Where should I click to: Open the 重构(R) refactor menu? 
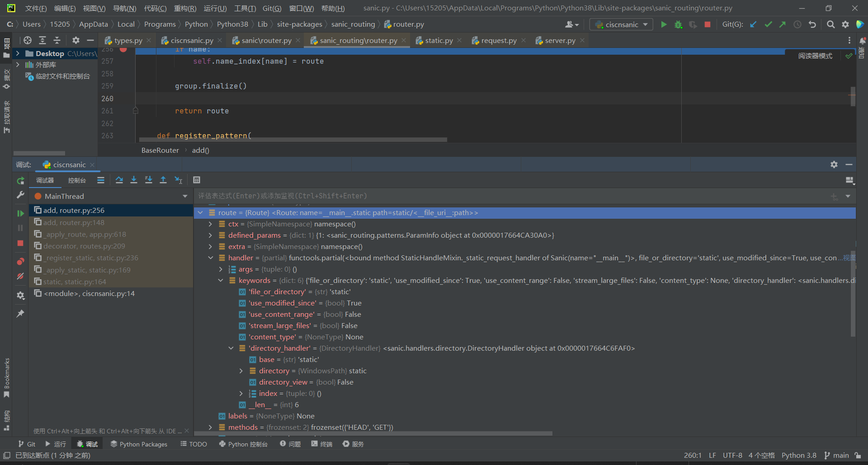click(x=185, y=8)
